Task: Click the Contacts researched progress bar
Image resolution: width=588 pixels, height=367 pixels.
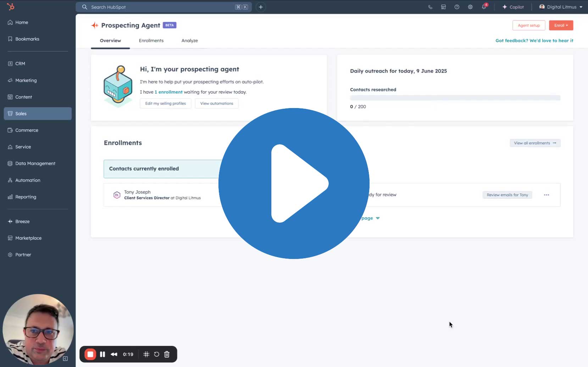Action: pos(455,98)
